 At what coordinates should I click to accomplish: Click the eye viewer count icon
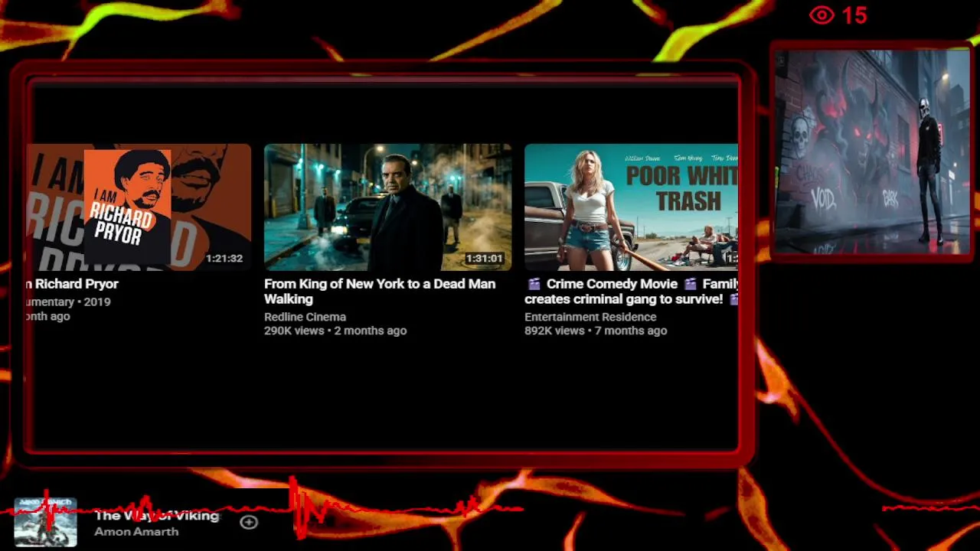822,15
